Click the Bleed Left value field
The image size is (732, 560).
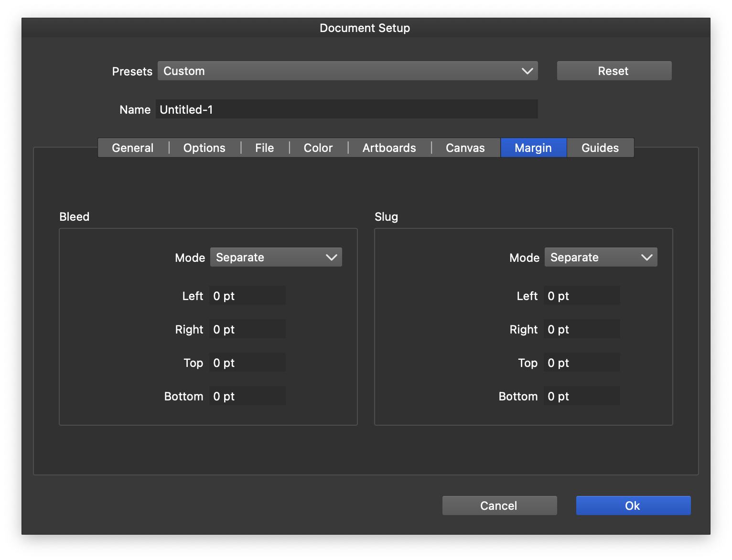(x=248, y=296)
